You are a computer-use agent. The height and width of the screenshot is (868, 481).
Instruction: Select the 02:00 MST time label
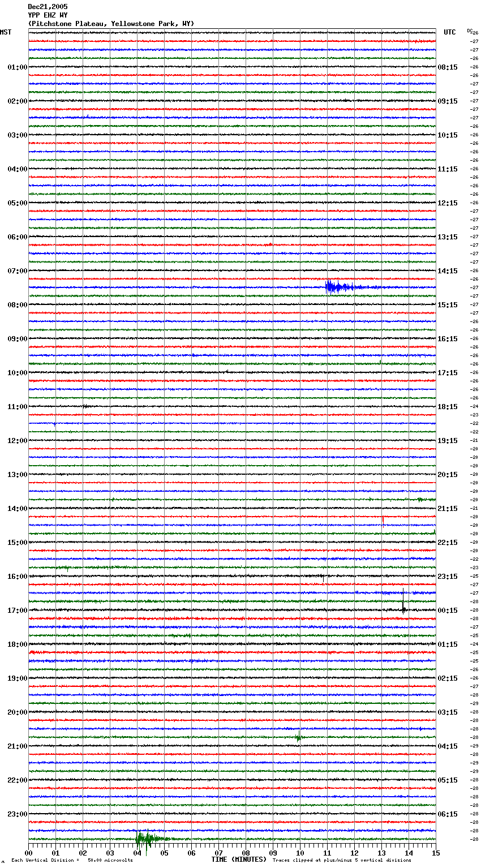[x=17, y=101]
